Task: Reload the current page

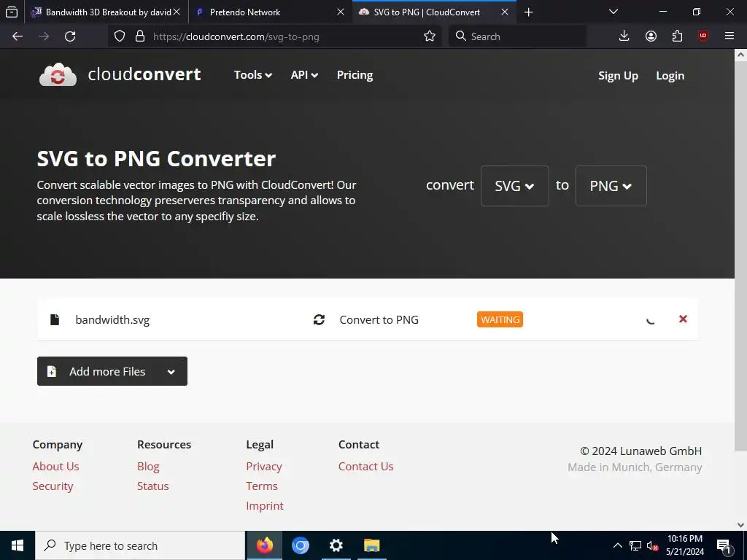Action: pyautogui.click(x=70, y=36)
